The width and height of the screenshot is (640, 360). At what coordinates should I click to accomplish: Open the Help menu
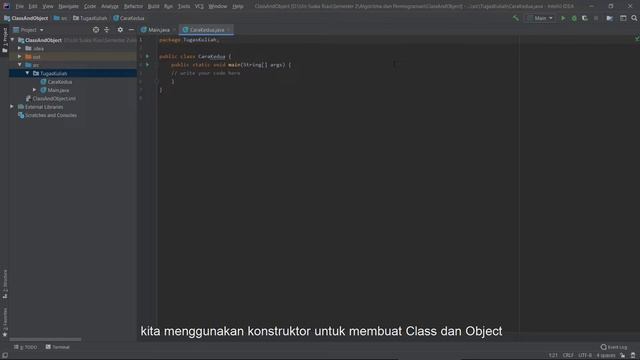238,6
